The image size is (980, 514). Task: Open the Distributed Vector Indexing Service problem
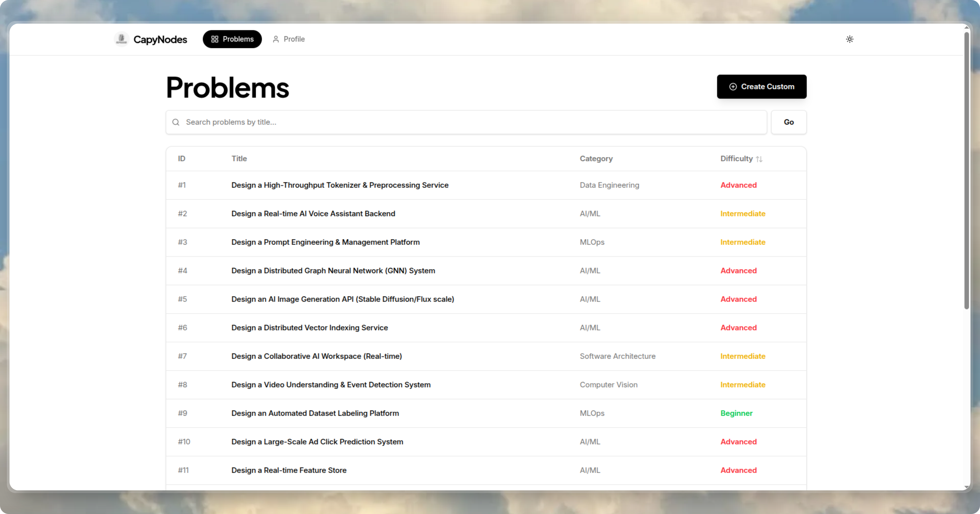click(310, 327)
